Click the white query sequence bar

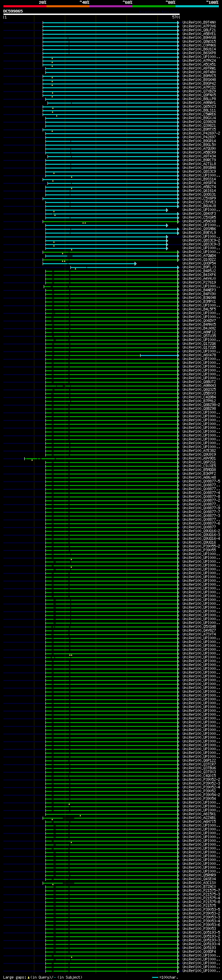[92, 15]
